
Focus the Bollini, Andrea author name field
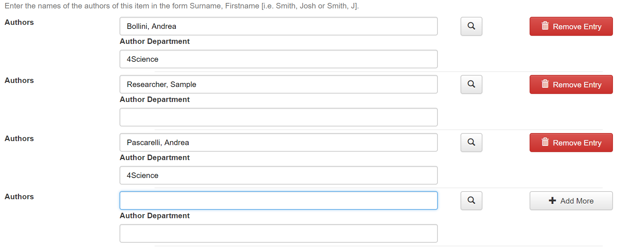(x=279, y=26)
